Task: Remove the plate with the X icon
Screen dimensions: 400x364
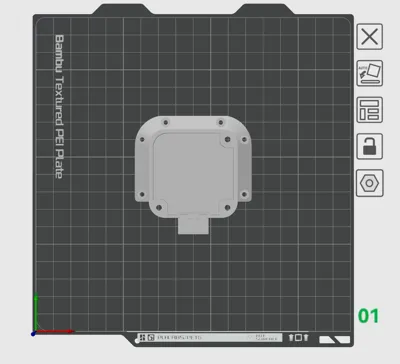Action: click(x=370, y=36)
